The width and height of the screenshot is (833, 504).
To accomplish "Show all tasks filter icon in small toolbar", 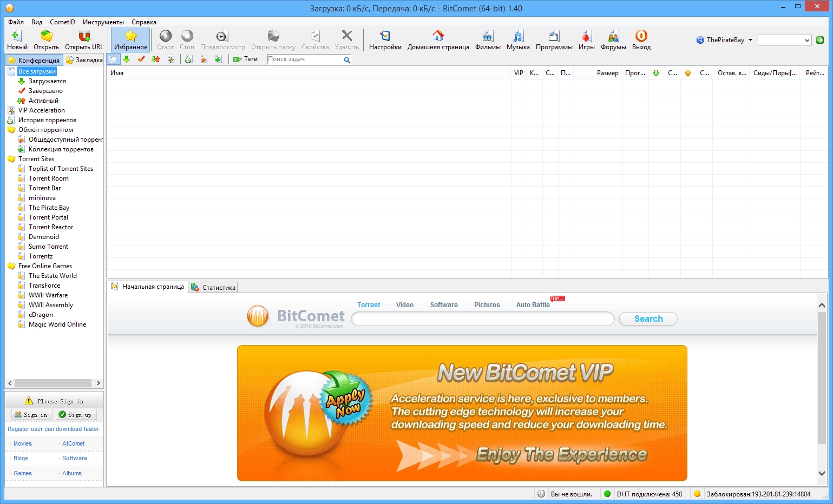I will click(x=113, y=59).
